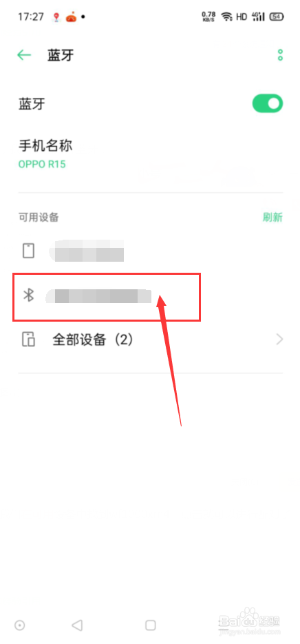300x644 pixels.
Task: Toggle the 蓝牙 Bluetooth switch
Action: click(268, 103)
